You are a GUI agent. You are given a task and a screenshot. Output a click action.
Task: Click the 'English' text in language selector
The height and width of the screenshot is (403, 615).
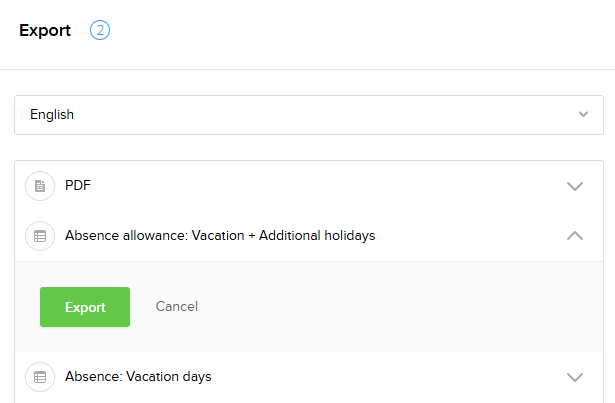pos(52,115)
